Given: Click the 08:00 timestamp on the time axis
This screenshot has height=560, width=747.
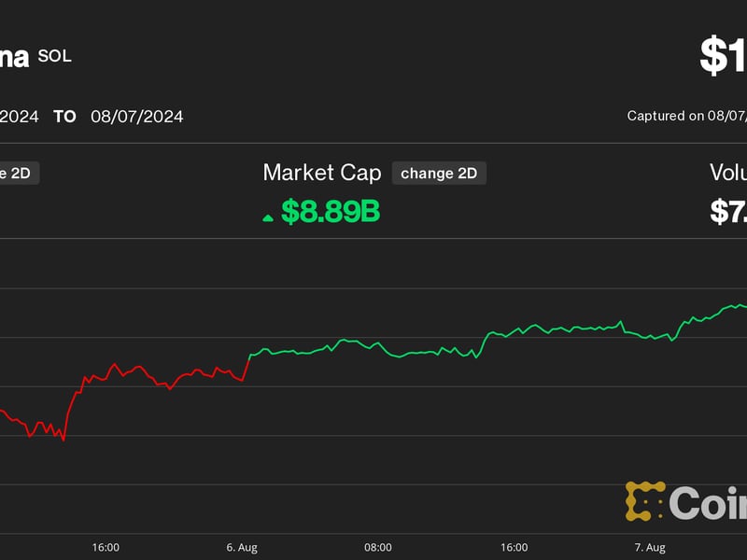Looking at the screenshot, I should point(377,548).
